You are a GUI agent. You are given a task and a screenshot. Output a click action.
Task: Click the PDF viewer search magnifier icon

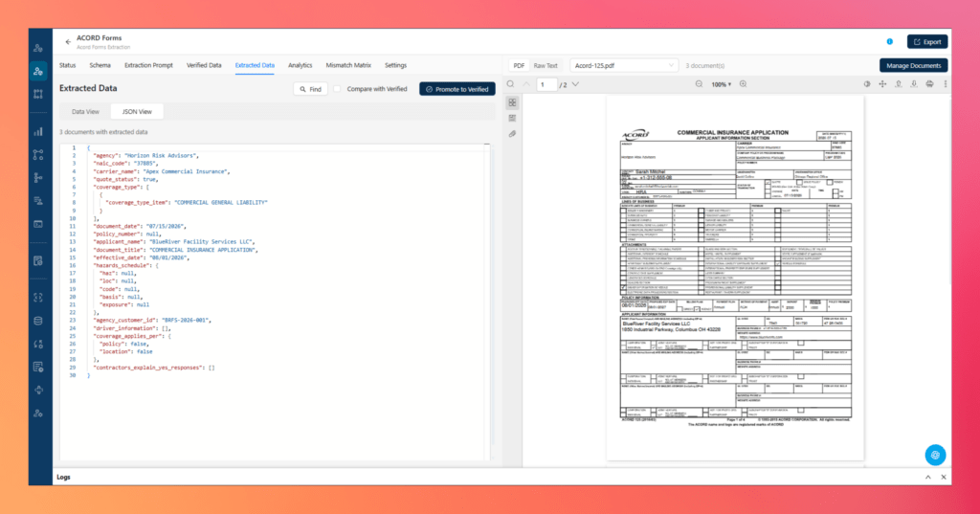511,84
